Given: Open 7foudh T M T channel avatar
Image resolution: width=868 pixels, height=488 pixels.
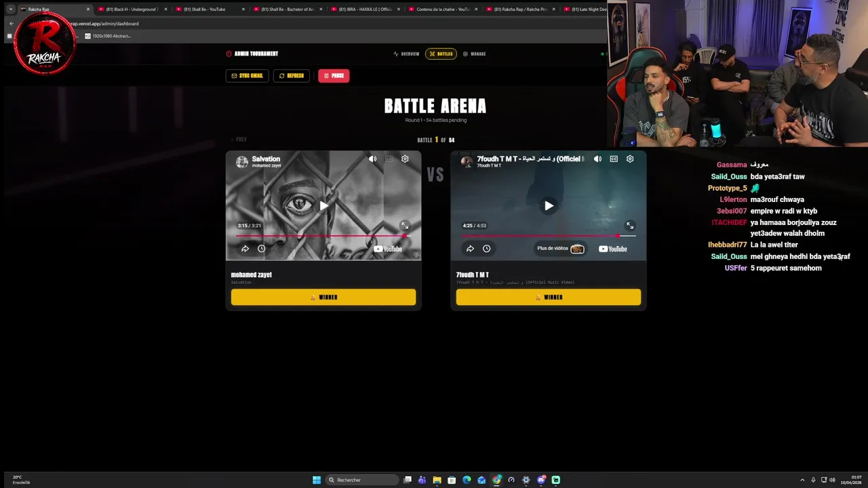Looking at the screenshot, I should click(x=467, y=161).
